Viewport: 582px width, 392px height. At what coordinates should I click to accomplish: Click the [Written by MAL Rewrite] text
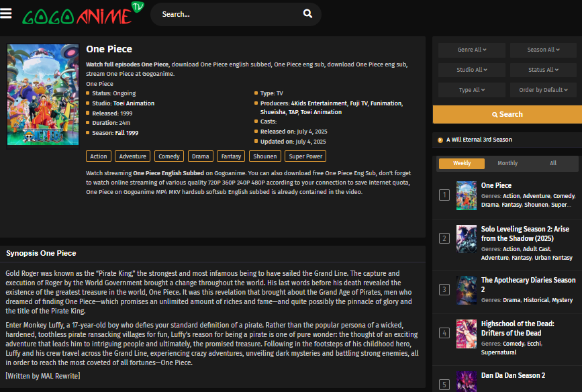[x=43, y=376]
